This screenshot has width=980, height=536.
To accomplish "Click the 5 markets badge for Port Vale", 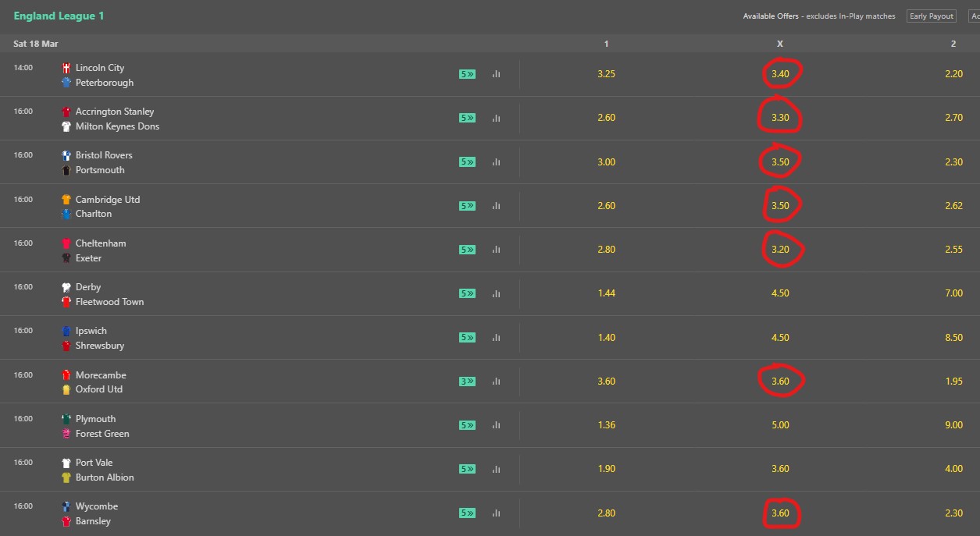I will pyautogui.click(x=467, y=469).
